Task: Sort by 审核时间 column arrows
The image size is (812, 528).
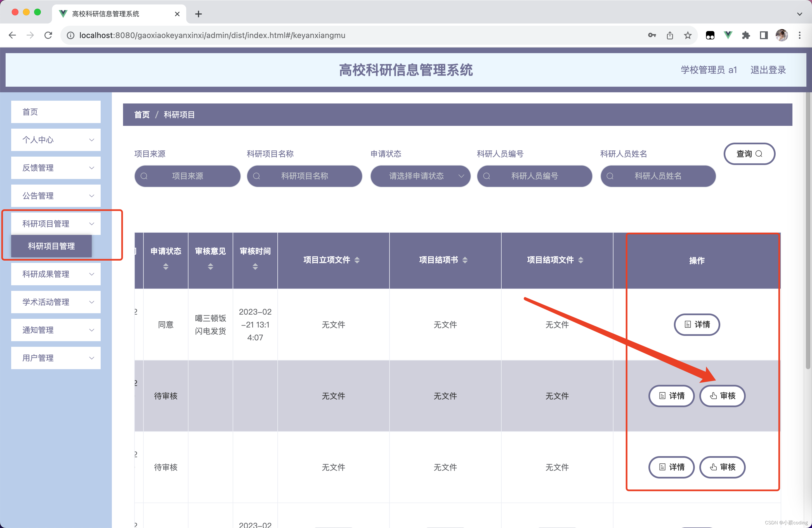Action: (255, 267)
